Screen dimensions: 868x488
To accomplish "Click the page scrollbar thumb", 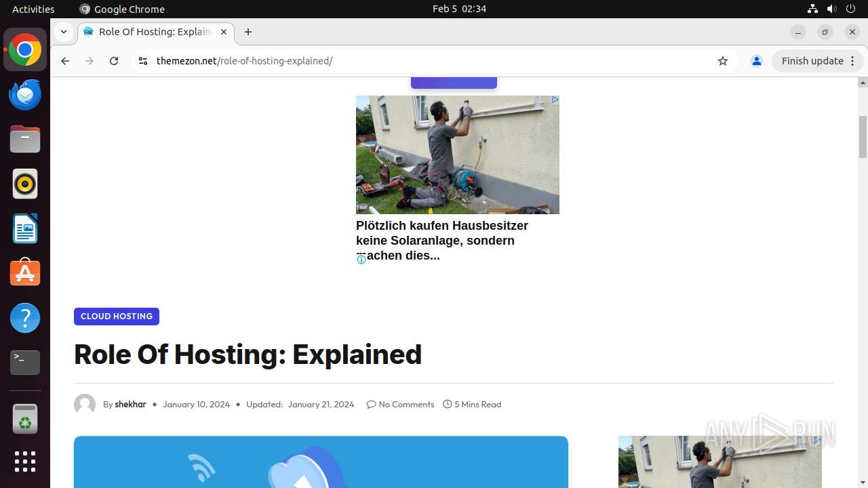I will click(x=863, y=137).
